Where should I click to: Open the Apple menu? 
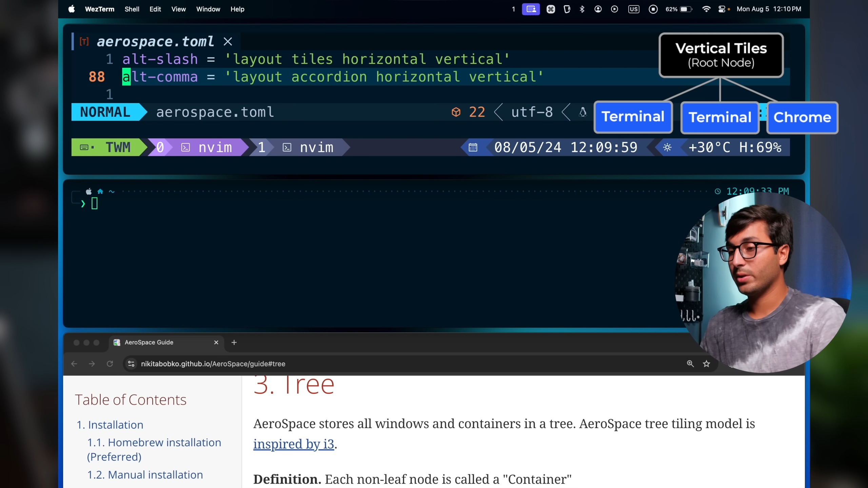[x=72, y=9]
